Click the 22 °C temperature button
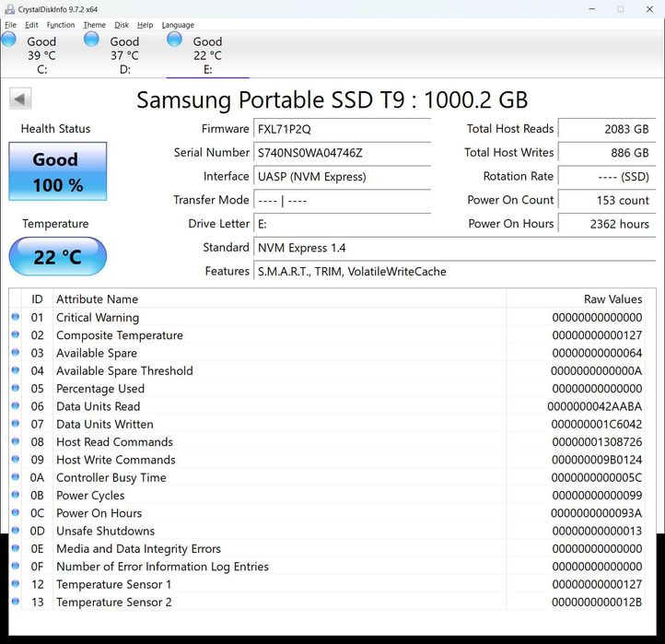665x644 pixels. [x=57, y=257]
